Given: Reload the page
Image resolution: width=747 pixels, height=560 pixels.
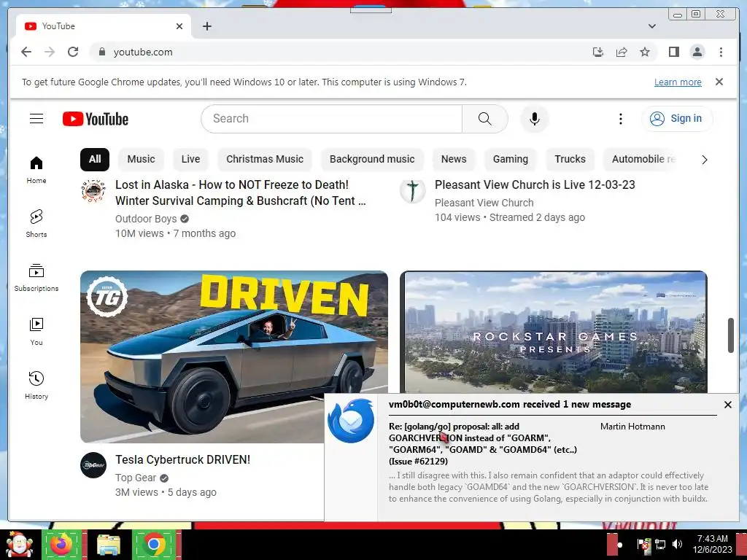Looking at the screenshot, I should tap(73, 52).
